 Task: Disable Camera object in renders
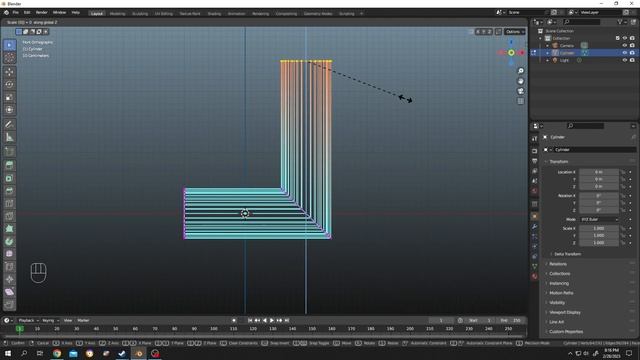pos(632,45)
